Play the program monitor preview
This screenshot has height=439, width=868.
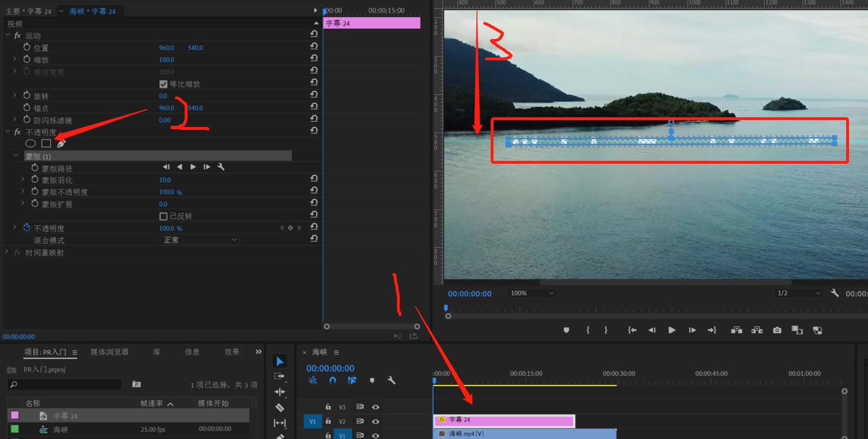pyautogui.click(x=672, y=330)
